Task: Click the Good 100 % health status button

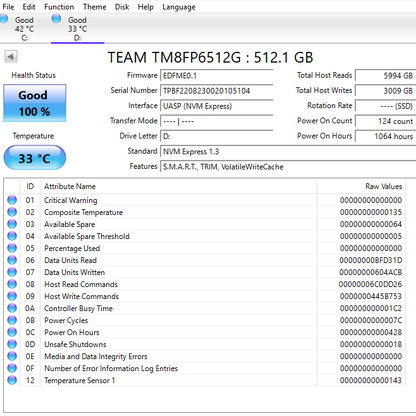Action: (35, 103)
